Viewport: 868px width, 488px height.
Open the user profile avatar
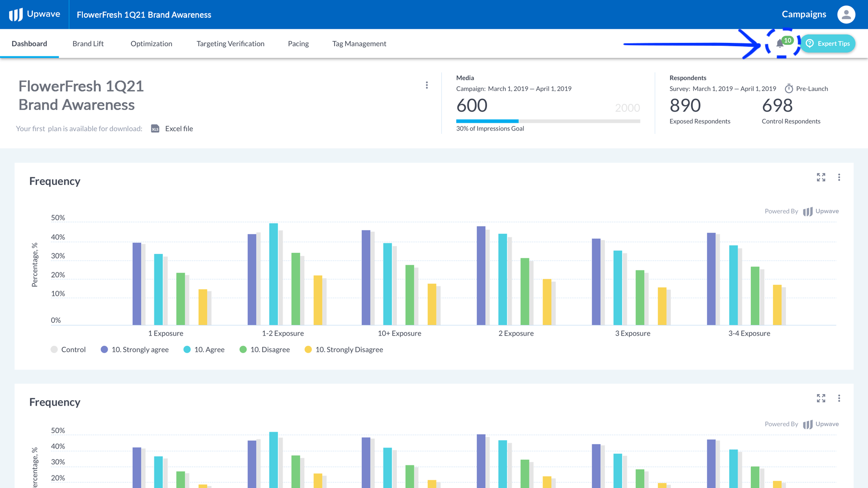(846, 14)
